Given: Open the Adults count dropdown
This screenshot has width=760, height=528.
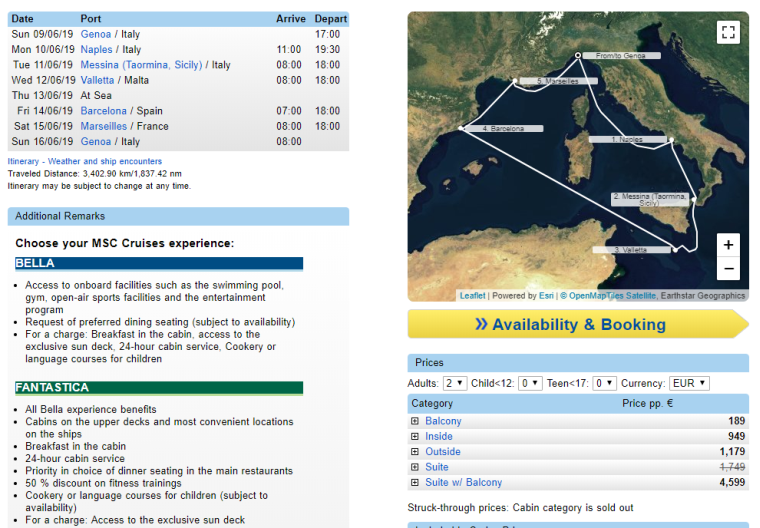Looking at the screenshot, I should 455,383.
